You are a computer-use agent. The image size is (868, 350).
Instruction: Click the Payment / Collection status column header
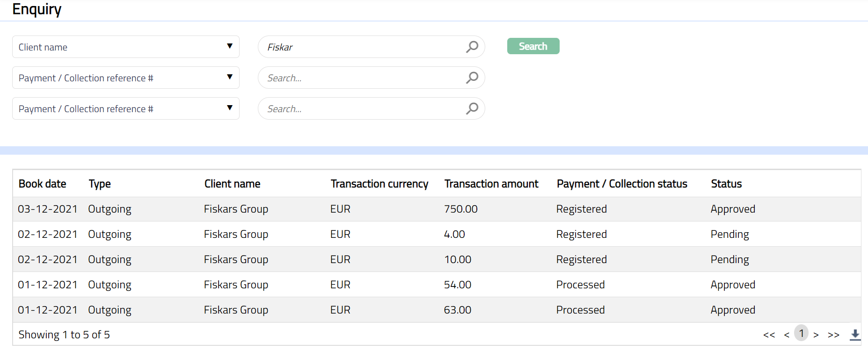622,184
